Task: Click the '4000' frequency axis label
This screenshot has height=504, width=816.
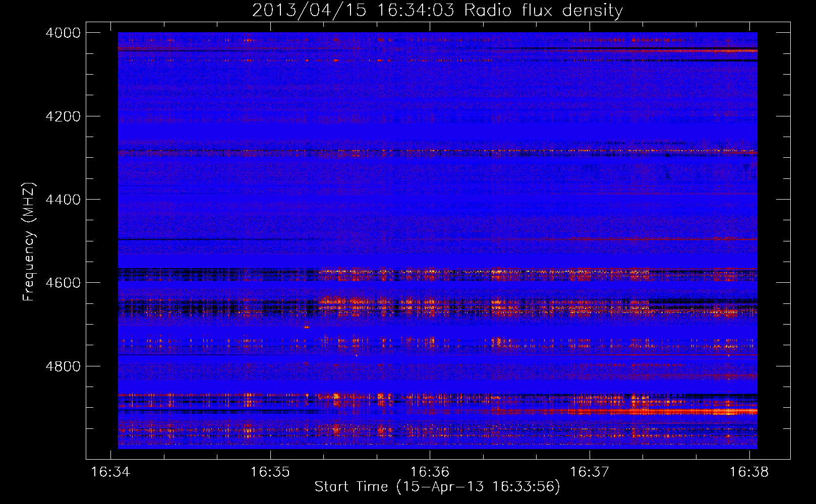Action: click(63, 33)
